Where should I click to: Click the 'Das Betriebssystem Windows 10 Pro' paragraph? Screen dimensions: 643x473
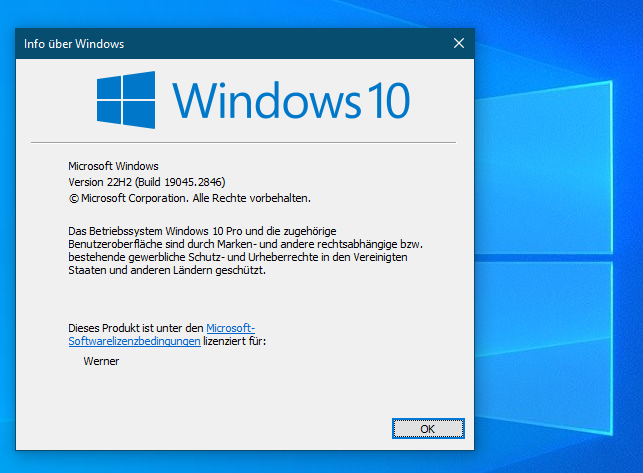click(245, 251)
